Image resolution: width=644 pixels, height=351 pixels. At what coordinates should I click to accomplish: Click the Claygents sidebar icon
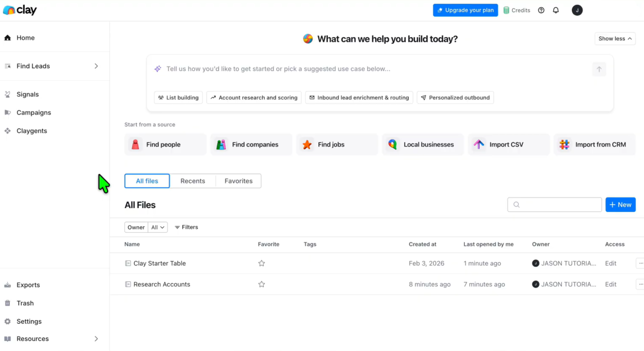[8, 131]
